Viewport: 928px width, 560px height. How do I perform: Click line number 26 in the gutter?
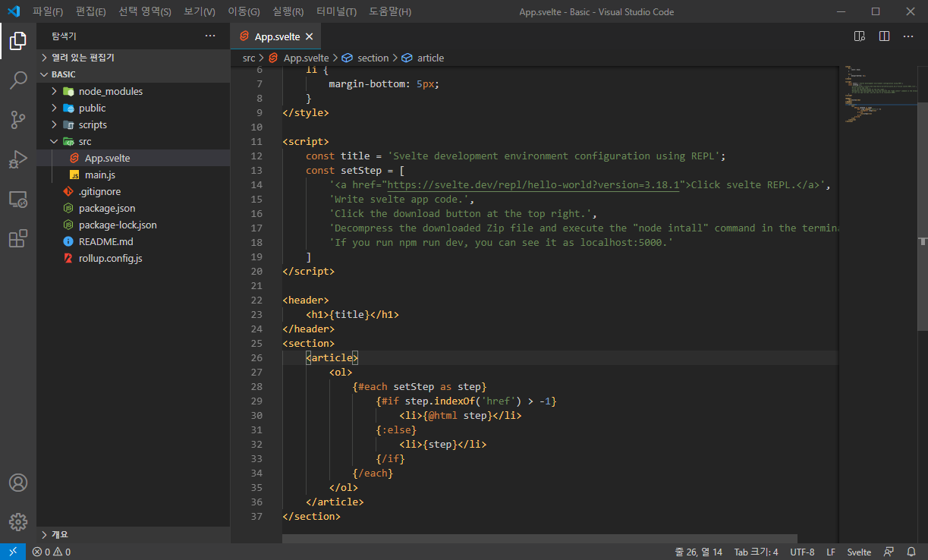(x=256, y=357)
